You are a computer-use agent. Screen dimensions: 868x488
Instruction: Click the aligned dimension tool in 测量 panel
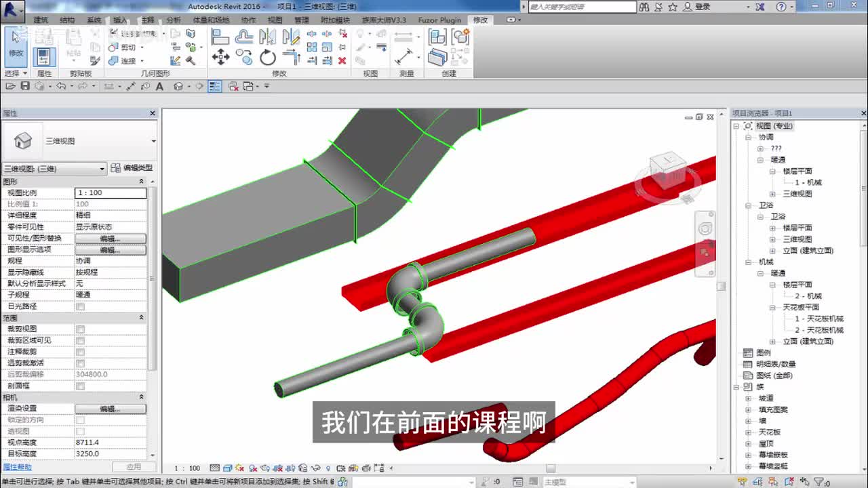(404, 56)
